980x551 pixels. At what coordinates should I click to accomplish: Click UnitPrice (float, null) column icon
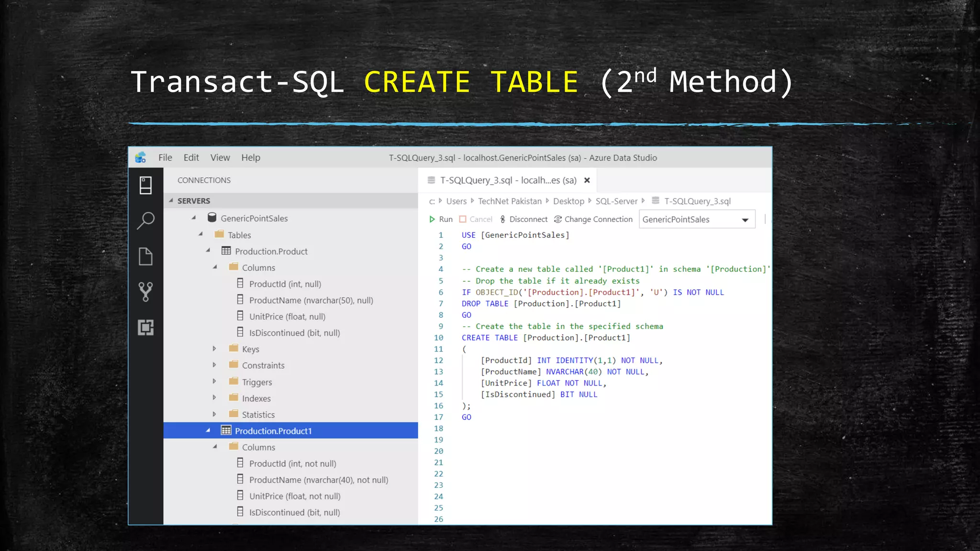tap(240, 316)
